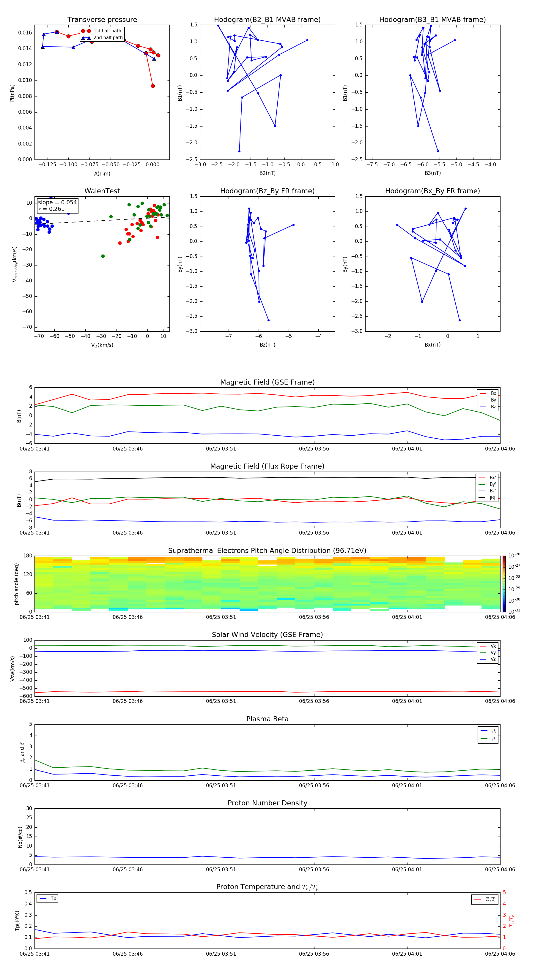The image size is (535, 980).
Task: Click the 'B2(nT)' x-axis label
Action: (267, 173)
